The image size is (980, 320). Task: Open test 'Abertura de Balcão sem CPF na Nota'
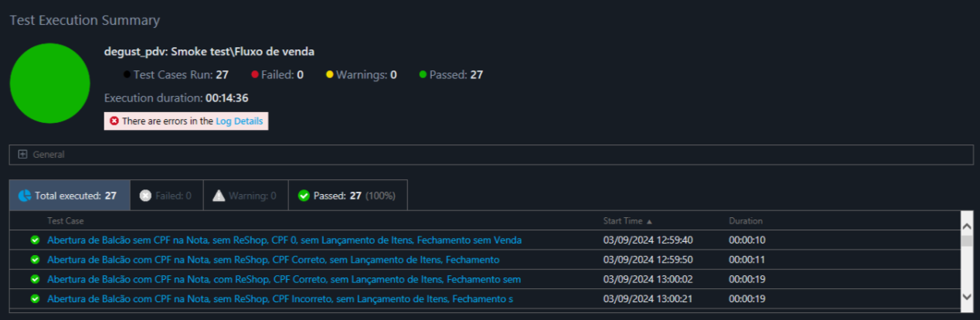(284, 240)
